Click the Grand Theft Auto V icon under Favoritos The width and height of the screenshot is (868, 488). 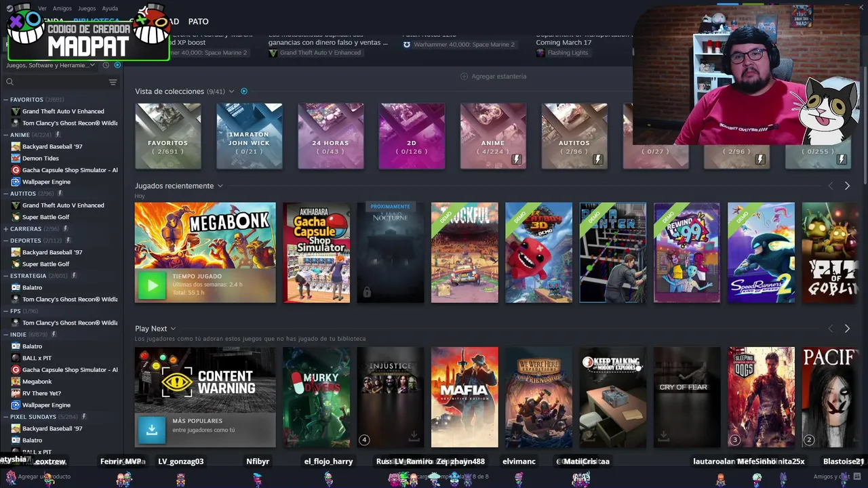(x=16, y=111)
